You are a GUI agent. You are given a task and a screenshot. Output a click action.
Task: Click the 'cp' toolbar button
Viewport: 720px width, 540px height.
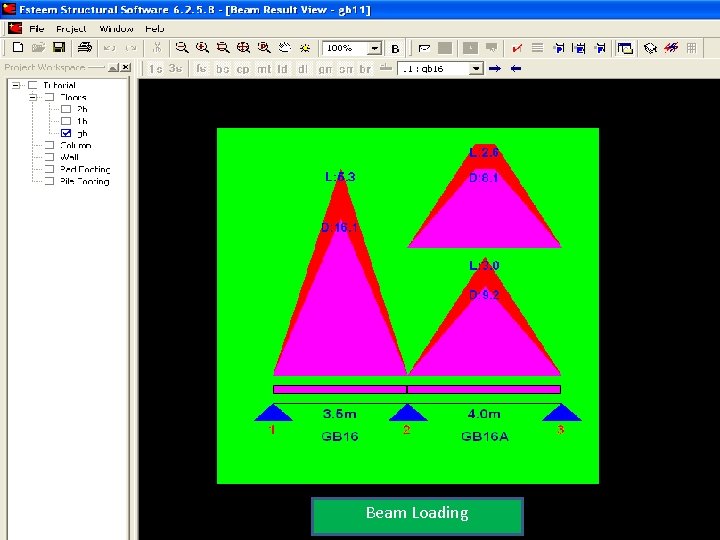point(243,69)
